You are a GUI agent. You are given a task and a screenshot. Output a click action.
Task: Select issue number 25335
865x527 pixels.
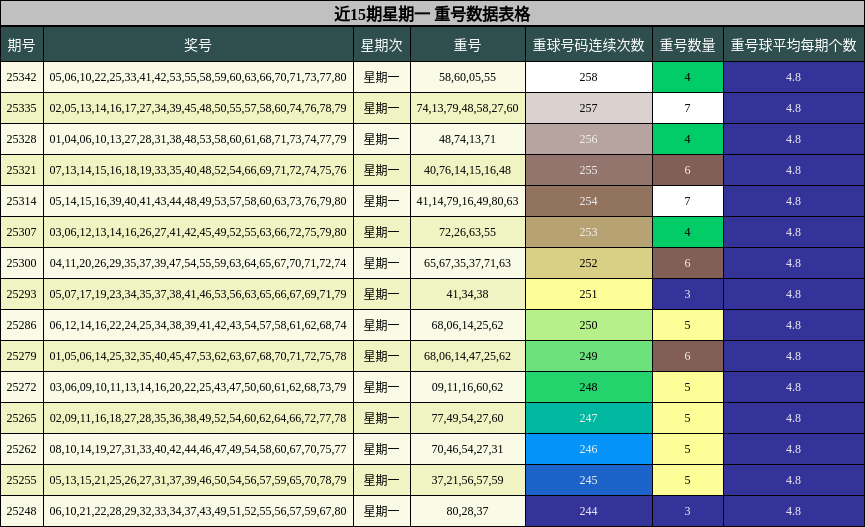(22, 108)
